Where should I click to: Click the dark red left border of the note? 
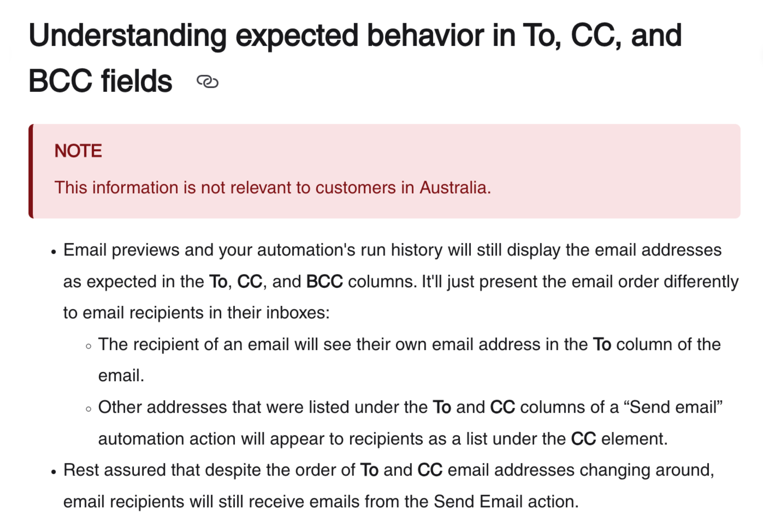pos(31,171)
